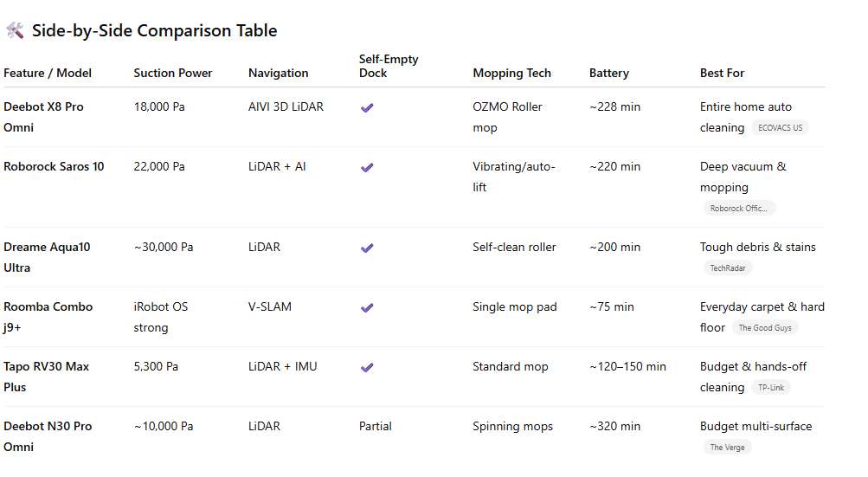Click the Best For column header
Image resolution: width=868 pixels, height=477 pixels.
point(722,74)
